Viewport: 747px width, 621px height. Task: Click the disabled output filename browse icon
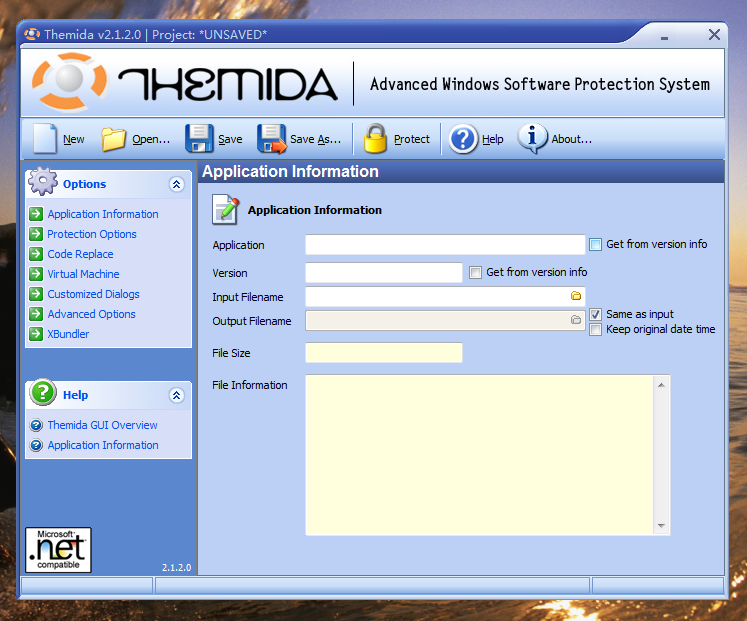coord(575,320)
